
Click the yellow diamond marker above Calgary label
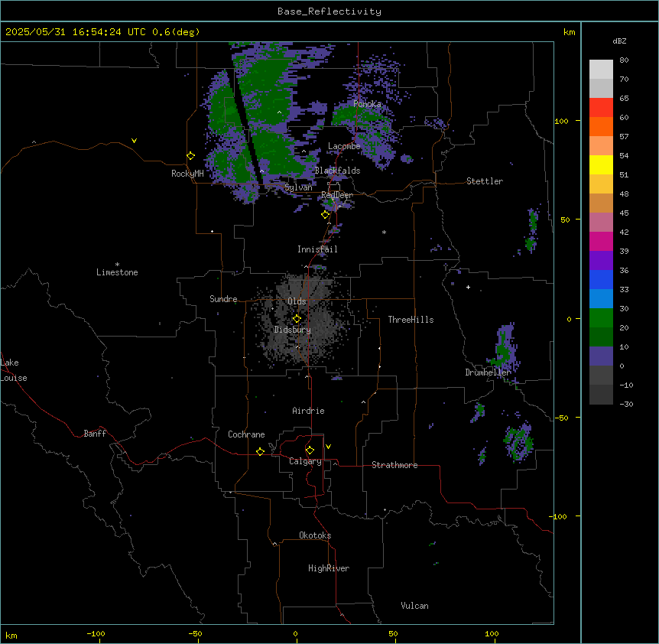coord(310,450)
